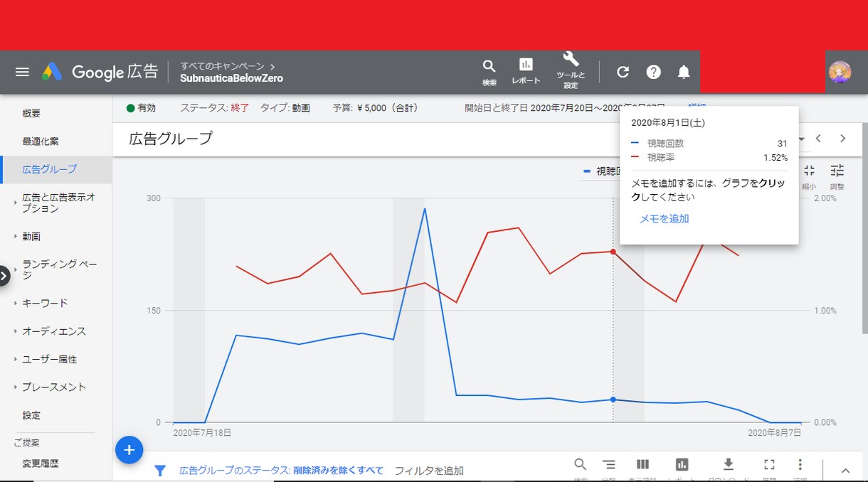Click the 1.52% value in tooltip
This screenshot has width=868, height=482.
(x=775, y=157)
